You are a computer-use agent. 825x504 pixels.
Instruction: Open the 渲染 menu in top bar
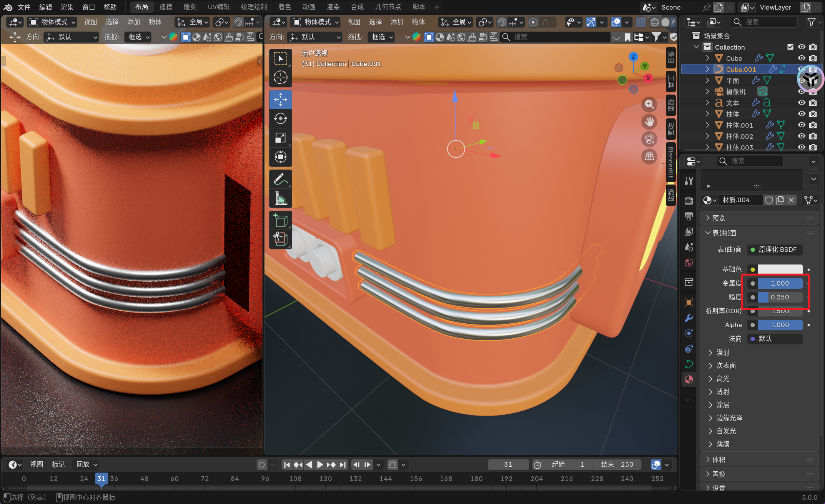coord(67,7)
